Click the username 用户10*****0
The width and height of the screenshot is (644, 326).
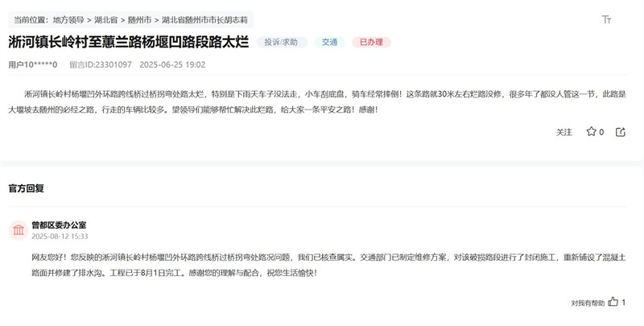[x=33, y=64]
